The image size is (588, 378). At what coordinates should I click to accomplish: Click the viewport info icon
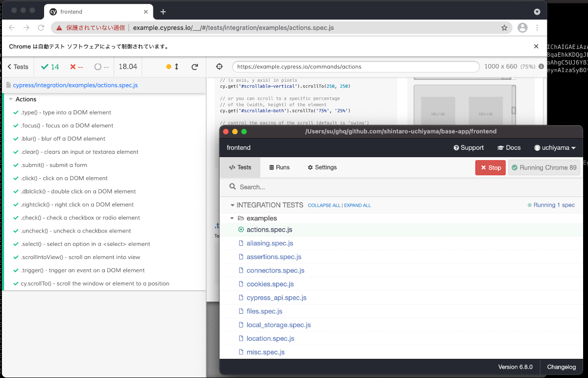click(x=541, y=67)
